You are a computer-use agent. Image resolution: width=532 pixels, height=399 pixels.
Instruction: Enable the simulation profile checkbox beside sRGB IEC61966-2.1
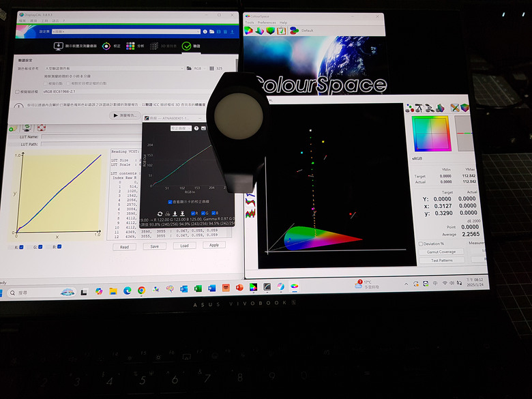coord(17,92)
